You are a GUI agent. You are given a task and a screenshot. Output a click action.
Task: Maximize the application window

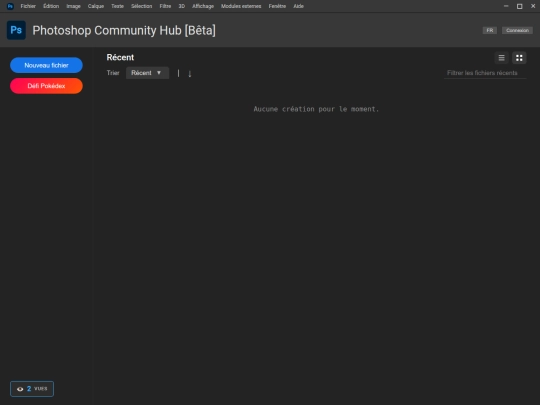[x=519, y=6]
